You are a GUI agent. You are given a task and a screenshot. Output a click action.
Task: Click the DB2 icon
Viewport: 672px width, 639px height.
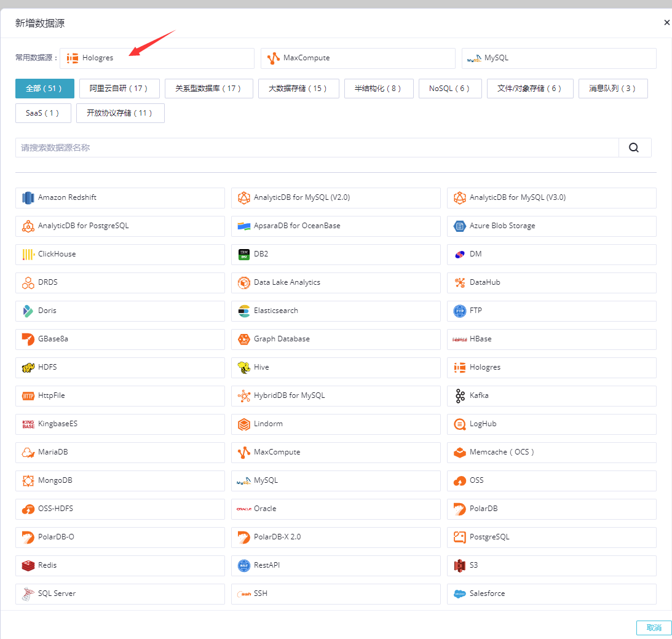click(244, 255)
